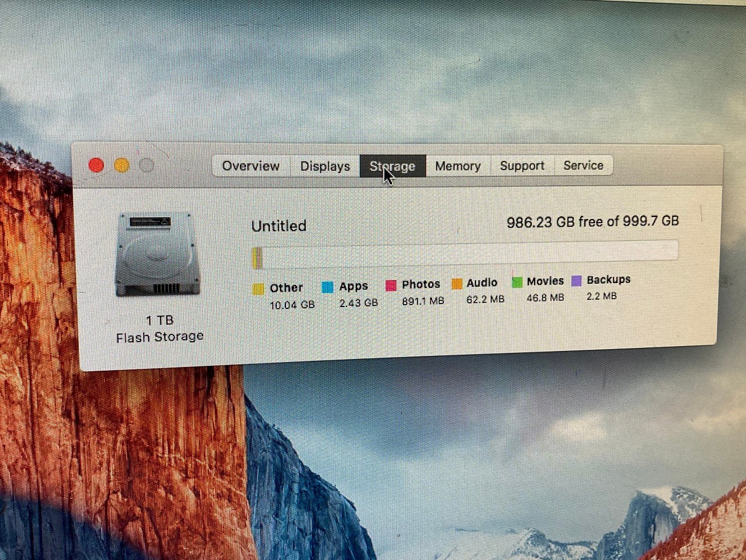746x560 pixels.
Task: Click the 'Apps' legend label
Action: point(353,286)
